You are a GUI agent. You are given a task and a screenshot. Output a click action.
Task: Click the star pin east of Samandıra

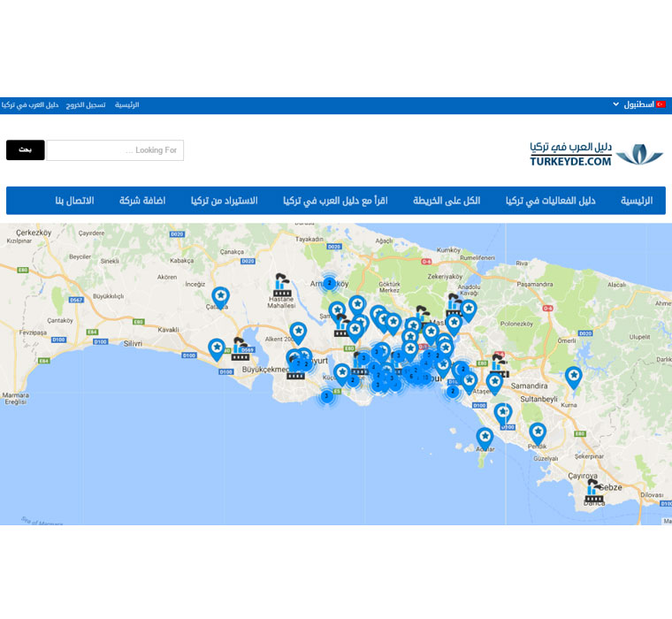(x=574, y=378)
